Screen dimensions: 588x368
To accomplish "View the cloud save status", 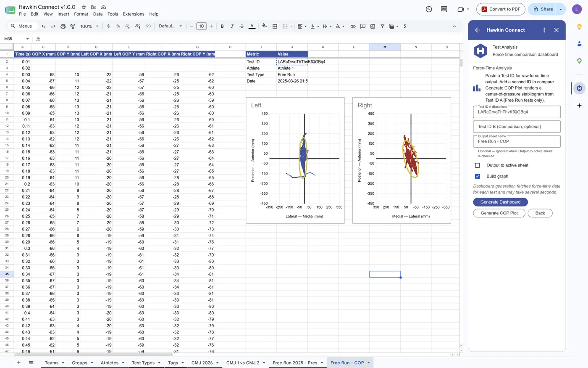I will (x=103, y=7).
